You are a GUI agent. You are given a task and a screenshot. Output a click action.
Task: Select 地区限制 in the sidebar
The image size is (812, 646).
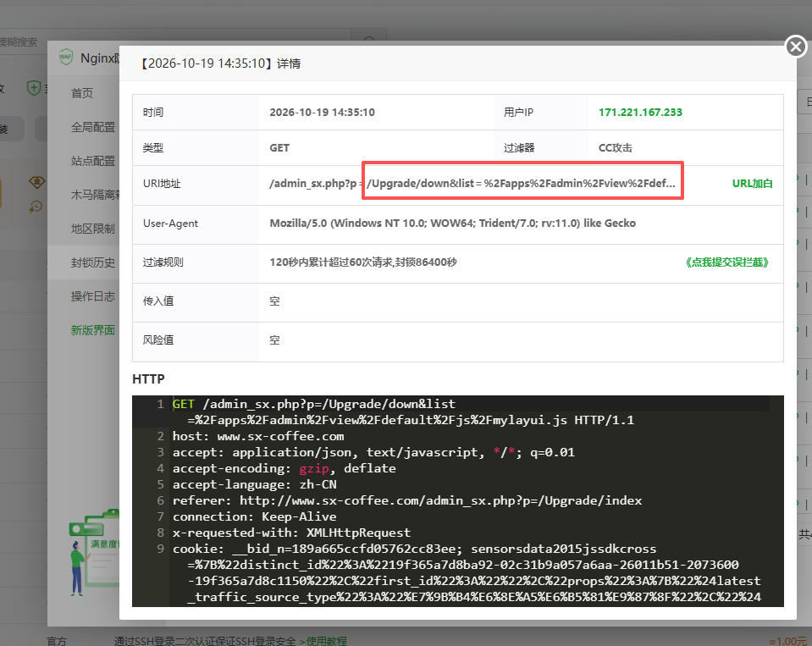click(93, 229)
